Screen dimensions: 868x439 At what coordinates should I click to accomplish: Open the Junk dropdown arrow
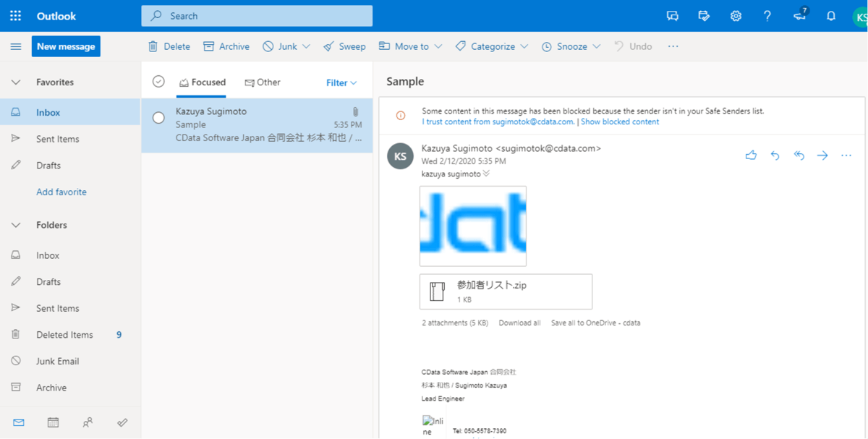(x=306, y=46)
